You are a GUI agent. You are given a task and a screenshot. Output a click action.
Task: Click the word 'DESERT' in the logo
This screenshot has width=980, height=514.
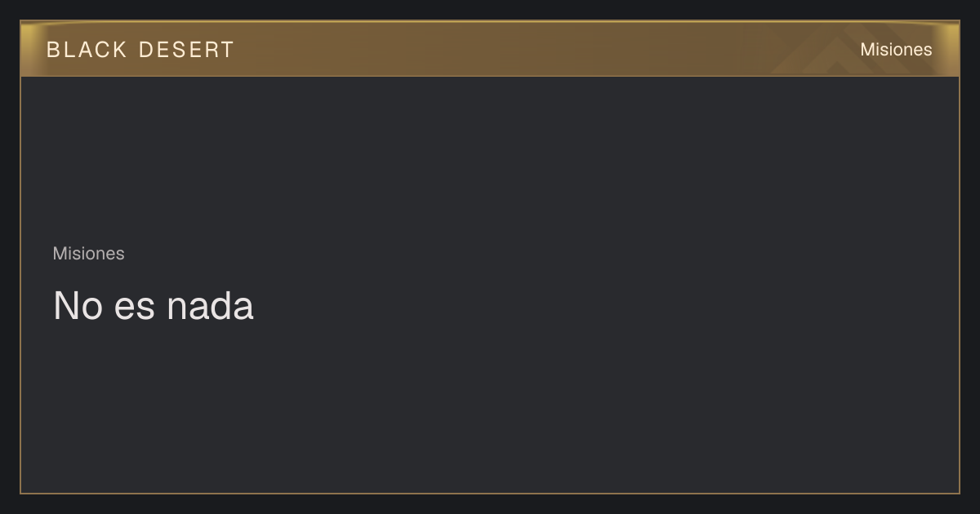coord(186,50)
